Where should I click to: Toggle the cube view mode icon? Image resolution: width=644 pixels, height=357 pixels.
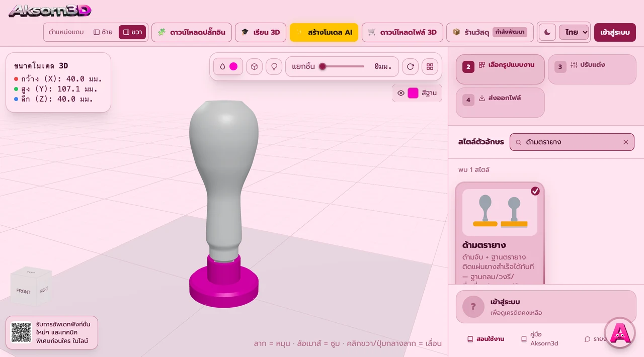coord(254,66)
